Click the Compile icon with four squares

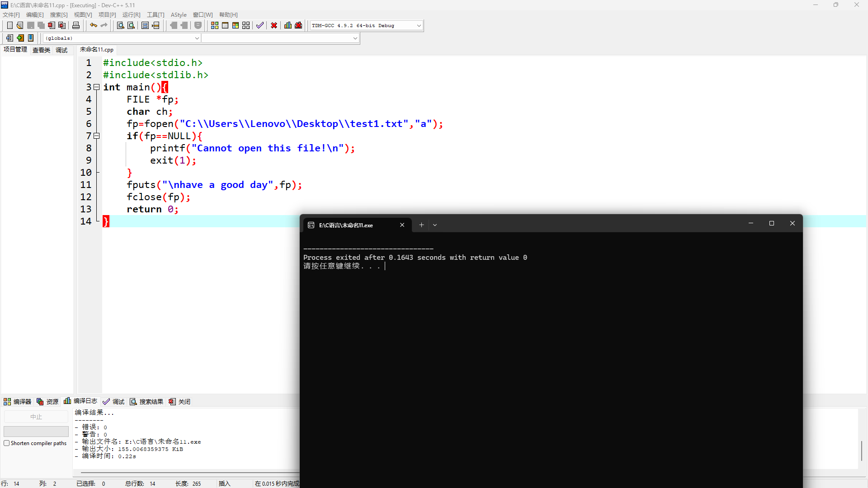215,25
